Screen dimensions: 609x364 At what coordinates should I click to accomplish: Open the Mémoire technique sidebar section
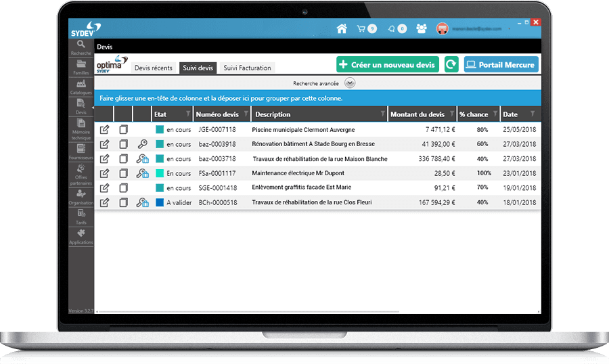point(81,129)
